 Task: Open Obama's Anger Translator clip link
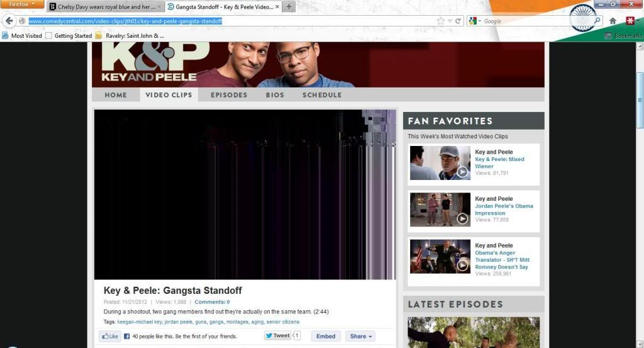click(x=502, y=260)
